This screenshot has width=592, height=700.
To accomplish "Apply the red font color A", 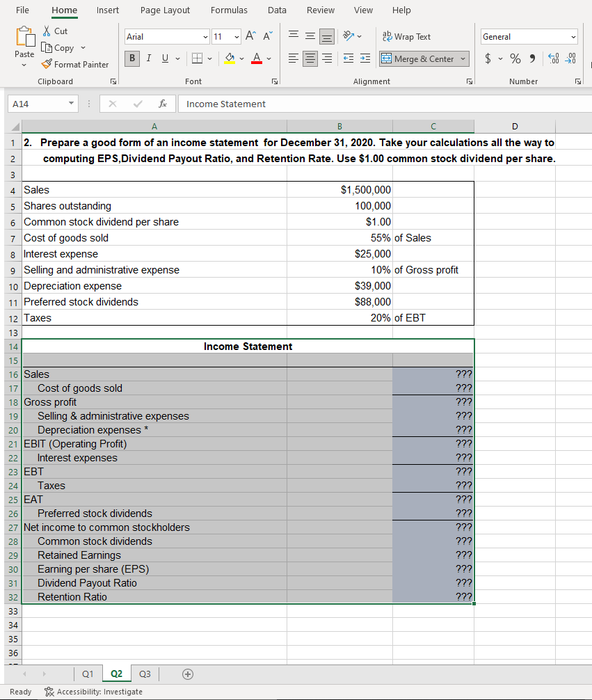I will pyautogui.click(x=257, y=58).
